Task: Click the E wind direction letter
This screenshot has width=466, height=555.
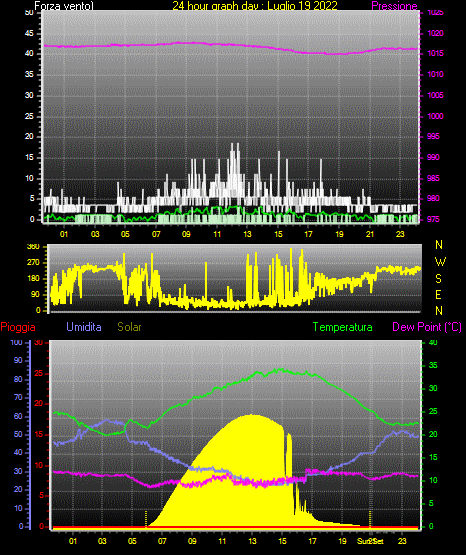Action: (x=438, y=294)
